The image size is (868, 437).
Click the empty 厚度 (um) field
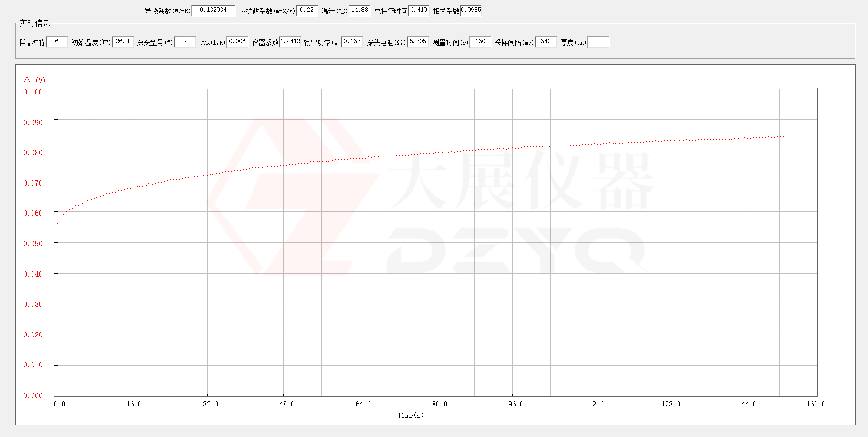tap(598, 42)
